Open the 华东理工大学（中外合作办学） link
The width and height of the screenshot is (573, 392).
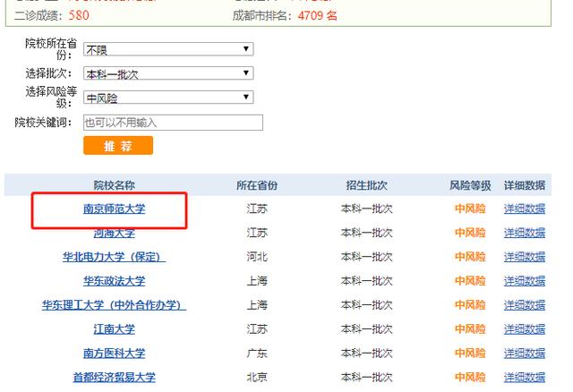[114, 305]
